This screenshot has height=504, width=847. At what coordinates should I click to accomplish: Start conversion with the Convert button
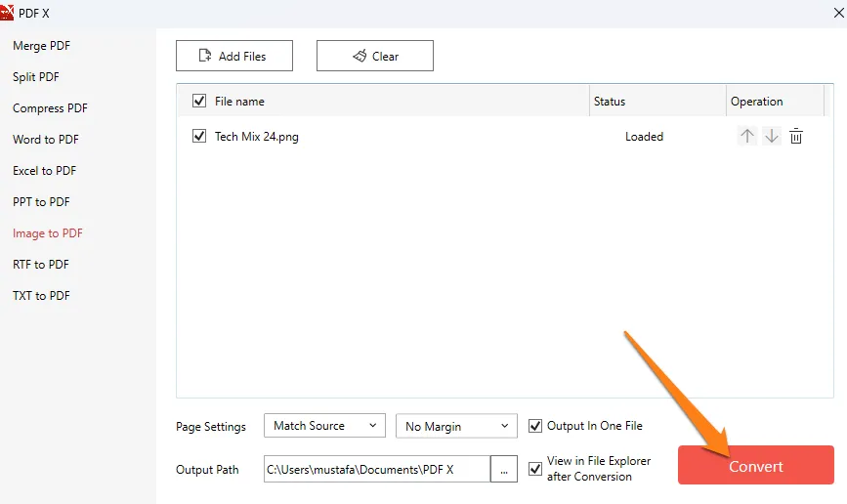click(756, 465)
